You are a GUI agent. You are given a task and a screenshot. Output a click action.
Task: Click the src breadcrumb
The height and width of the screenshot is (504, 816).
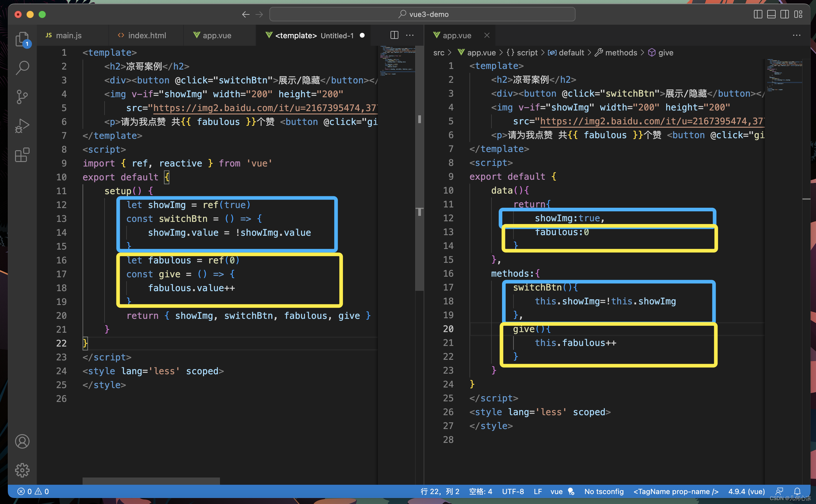439,53
